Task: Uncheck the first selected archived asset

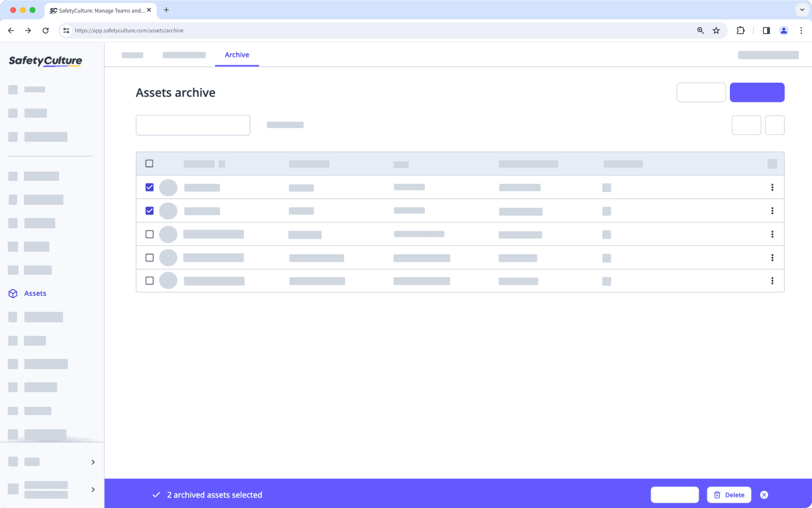Action: pyautogui.click(x=149, y=187)
